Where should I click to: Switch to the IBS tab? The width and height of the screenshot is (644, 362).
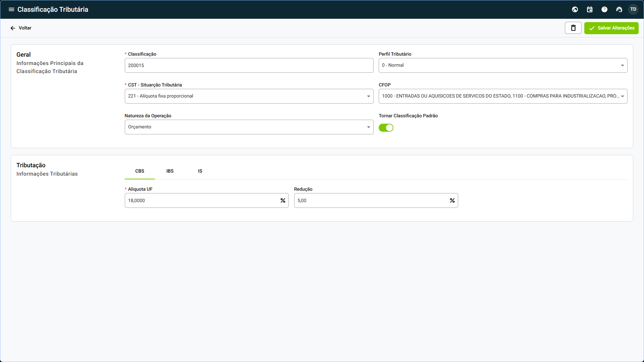(x=170, y=171)
